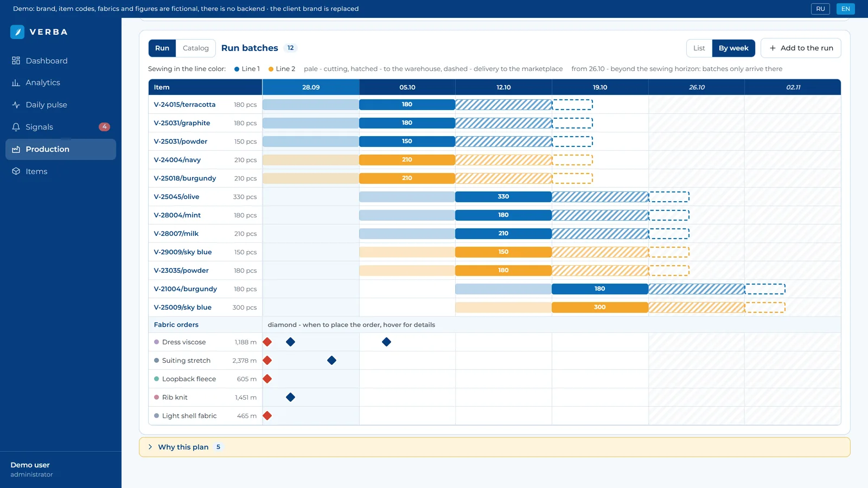The width and height of the screenshot is (868, 488).
Task: Select the 28.09 week column header
Action: tap(311, 87)
